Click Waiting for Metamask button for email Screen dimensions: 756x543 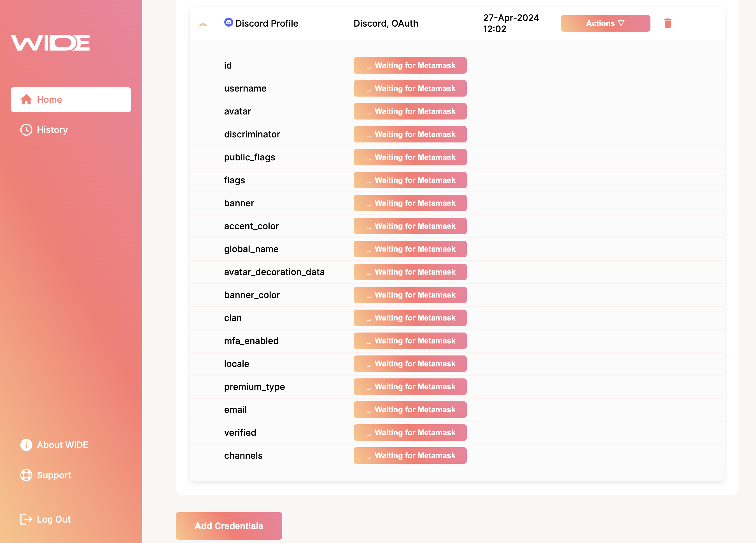click(x=410, y=410)
